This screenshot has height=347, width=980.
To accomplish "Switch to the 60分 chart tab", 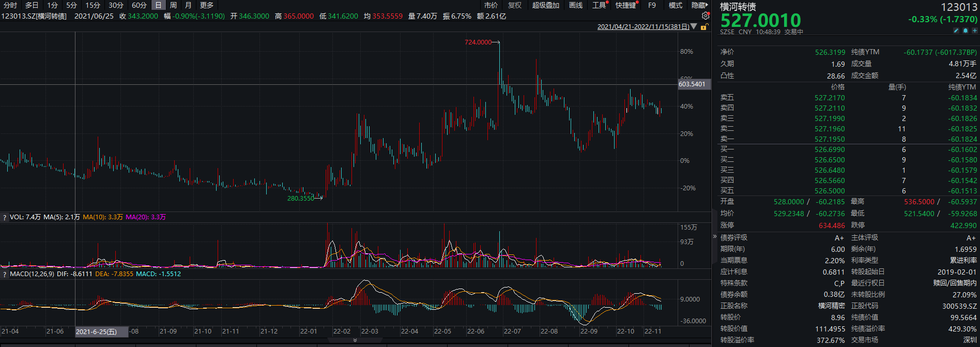I will coord(139,5).
